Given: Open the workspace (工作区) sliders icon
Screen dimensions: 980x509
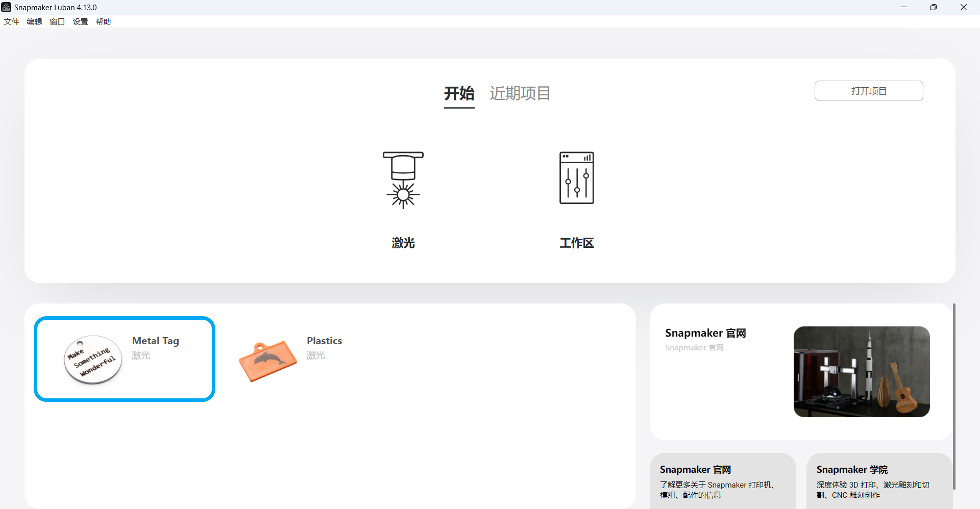Looking at the screenshot, I should 577,178.
